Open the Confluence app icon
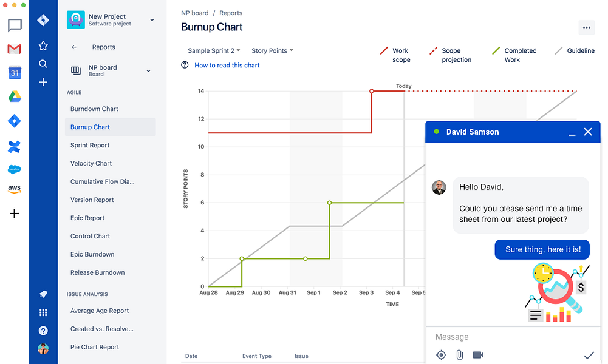 [x=15, y=147]
